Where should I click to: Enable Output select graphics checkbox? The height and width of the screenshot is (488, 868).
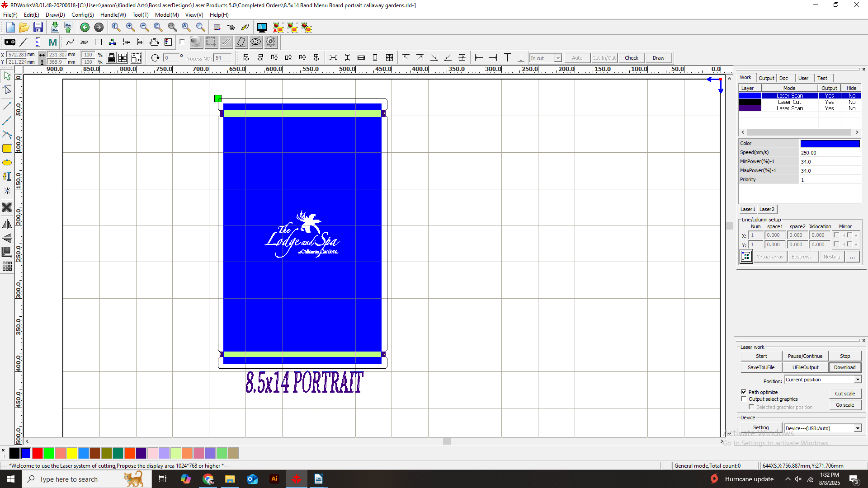coord(744,399)
